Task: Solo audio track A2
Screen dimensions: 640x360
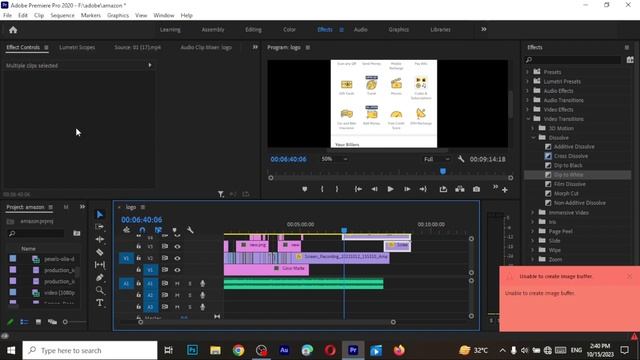Action: point(189,295)
